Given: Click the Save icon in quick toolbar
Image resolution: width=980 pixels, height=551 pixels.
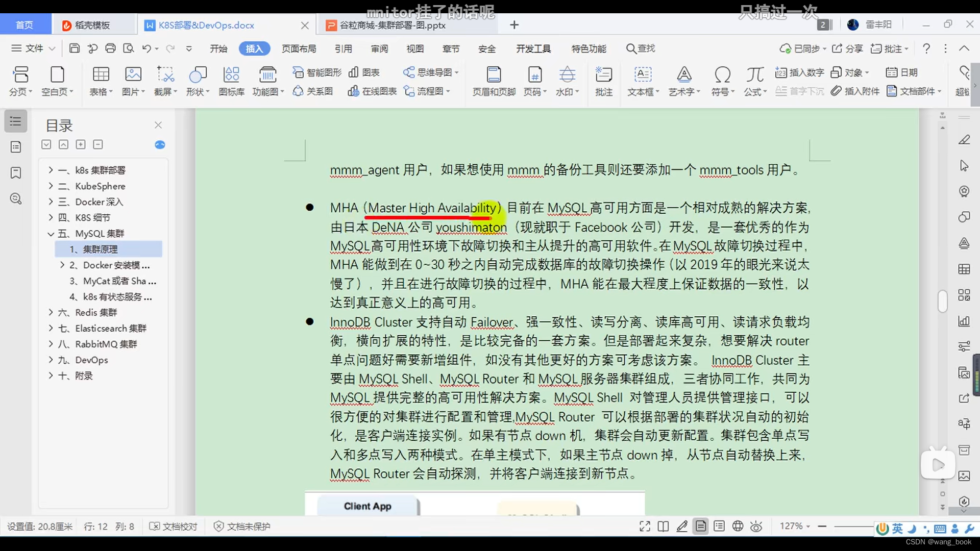Looking at the screenshot, I should [75, 48].
